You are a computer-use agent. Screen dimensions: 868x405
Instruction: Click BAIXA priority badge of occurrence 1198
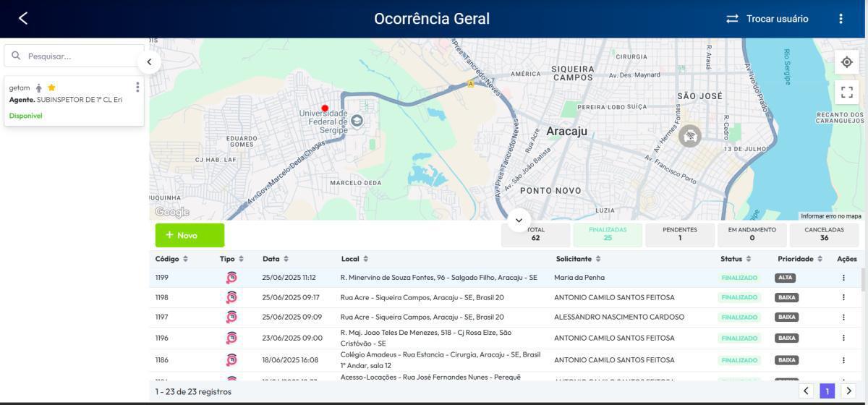click(x=787, y=297)
